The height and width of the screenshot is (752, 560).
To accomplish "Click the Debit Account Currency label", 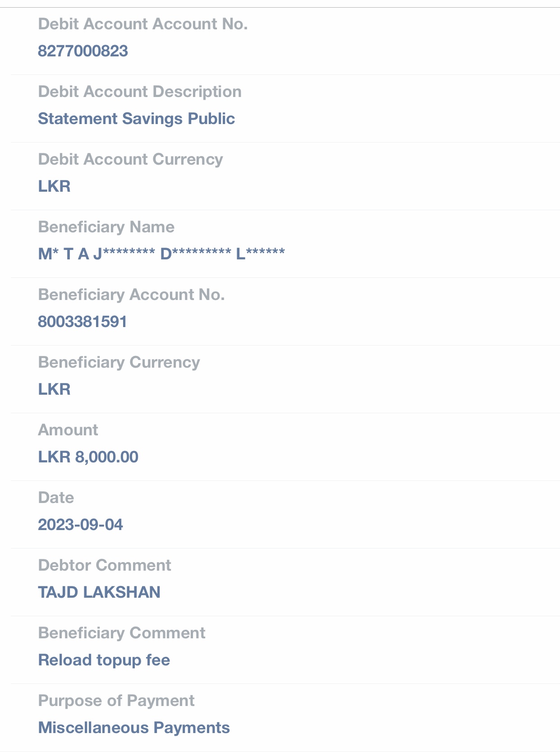I will (130, 159).
